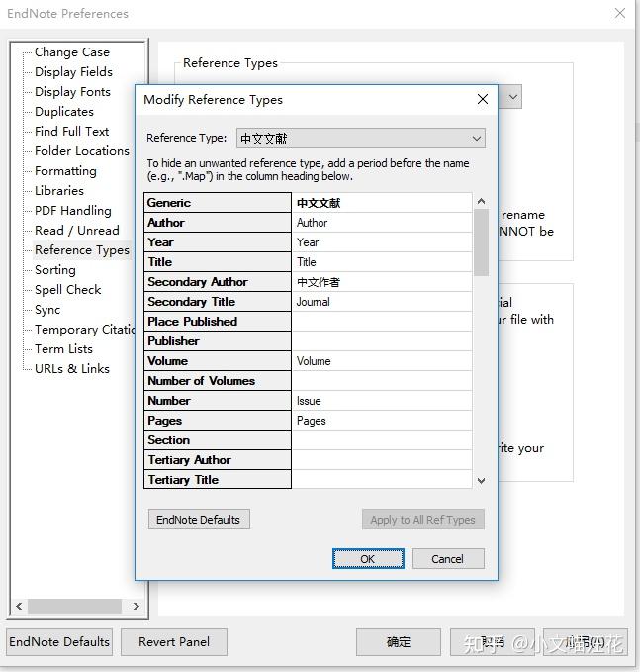Click Cancel in Modify Reference Types
The width and height of the screenshot is (640, 672).
[x=448, y=559]
